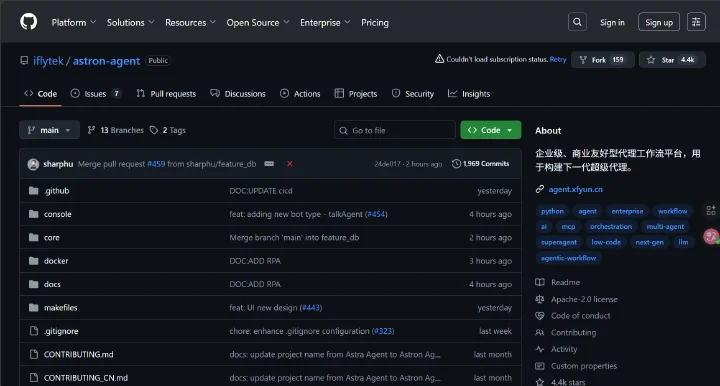Open pull request #454 link

click(x=376, y=214)
